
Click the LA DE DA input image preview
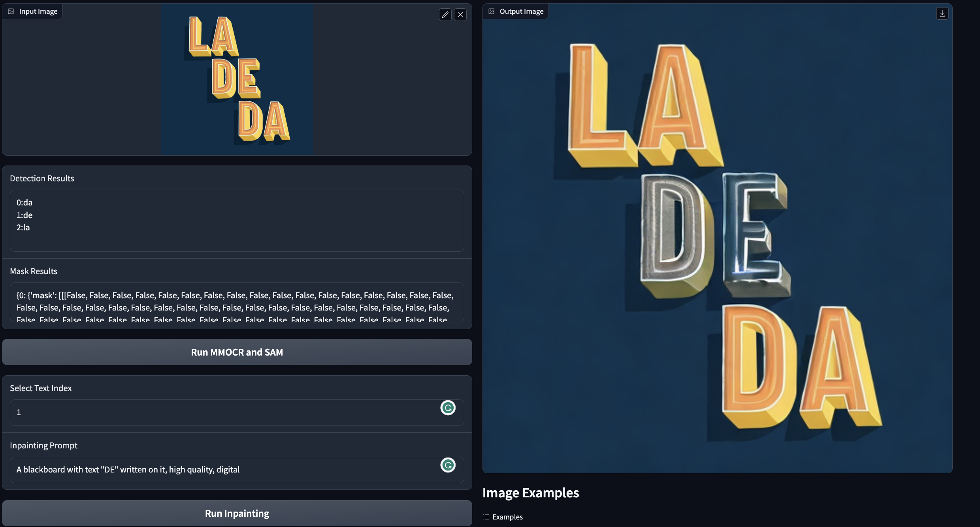tap(237, 79)
